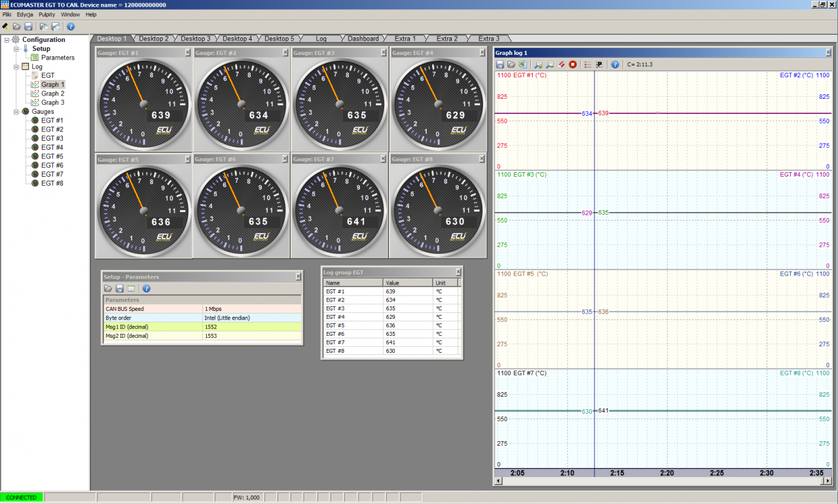Zoom out on the graph log

pyautogui.click(x=550, y=64)
